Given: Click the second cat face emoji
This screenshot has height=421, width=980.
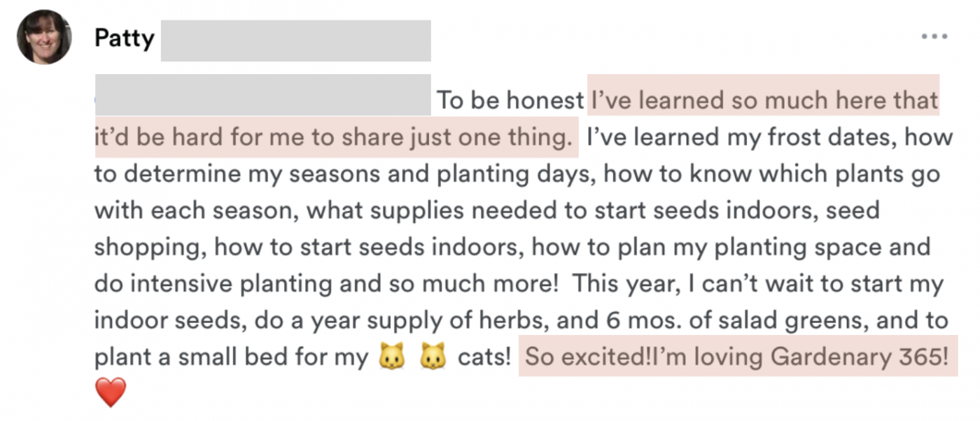Looking at the screenshot, I should [433, 357].
